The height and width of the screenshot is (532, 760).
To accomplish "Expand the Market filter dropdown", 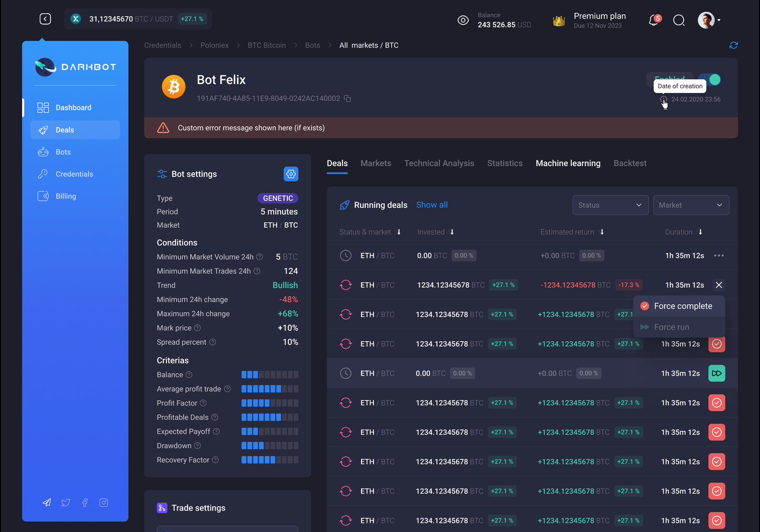I will coord(691,205).
